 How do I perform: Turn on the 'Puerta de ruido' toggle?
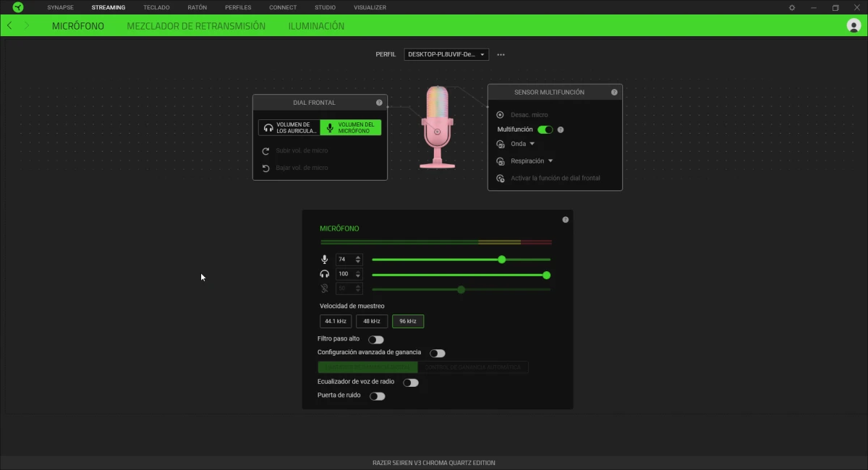pyautogui.click(x=377, y=396)
